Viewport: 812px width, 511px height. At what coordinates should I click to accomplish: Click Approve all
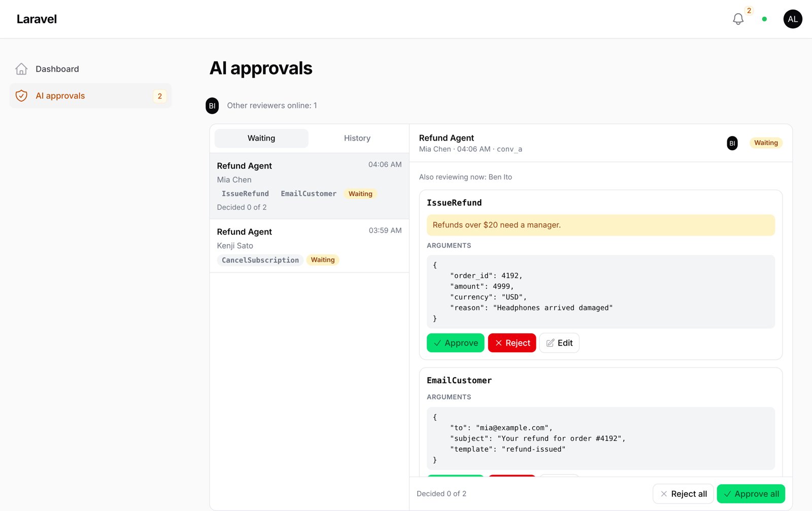[x=751, y=494]
